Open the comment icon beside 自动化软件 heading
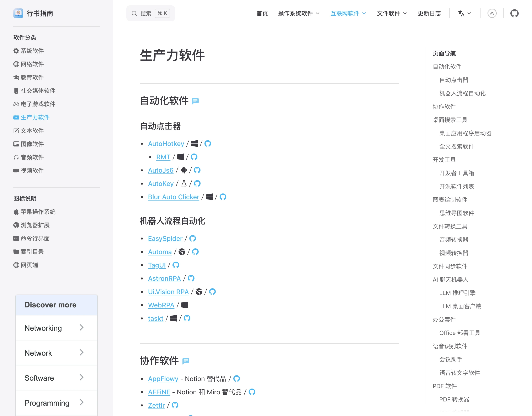Viewport: 532px width, 416px height. click(x=195, y=101)
